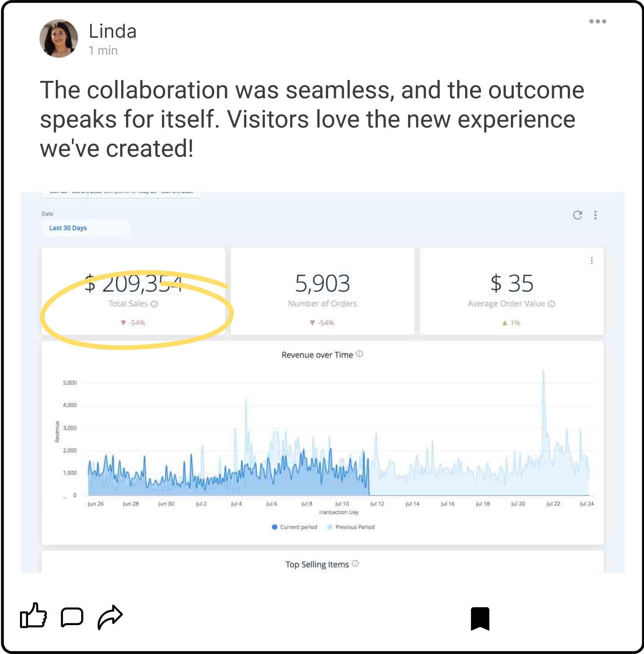
Task: Toggle Previous Period legend series
Action: pyautogui.click(x=350, y=527)
